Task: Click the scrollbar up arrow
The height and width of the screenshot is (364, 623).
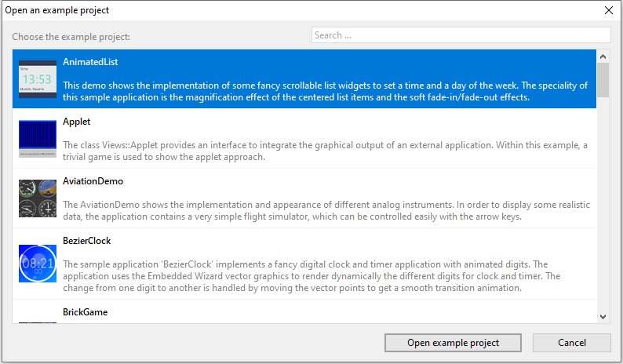Action: pos(603,56)
